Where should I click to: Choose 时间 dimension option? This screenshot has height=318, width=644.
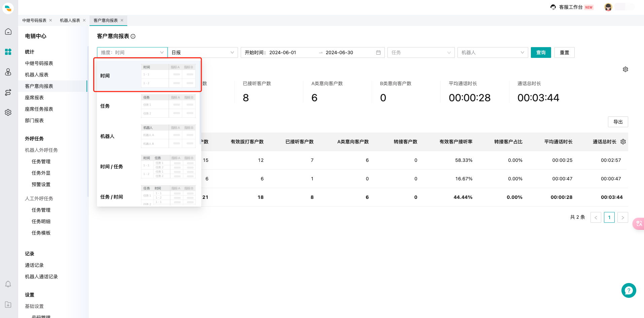click(x=147, y=76)
